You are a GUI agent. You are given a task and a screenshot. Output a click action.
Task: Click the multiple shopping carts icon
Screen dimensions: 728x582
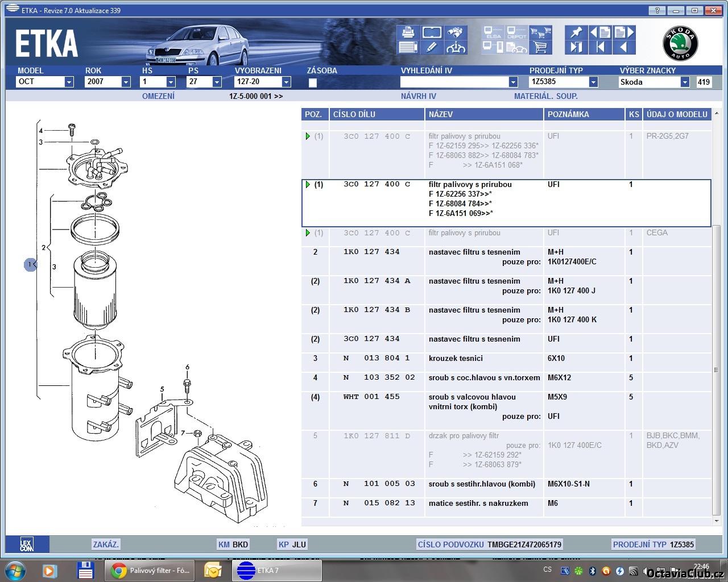(540, 32)
